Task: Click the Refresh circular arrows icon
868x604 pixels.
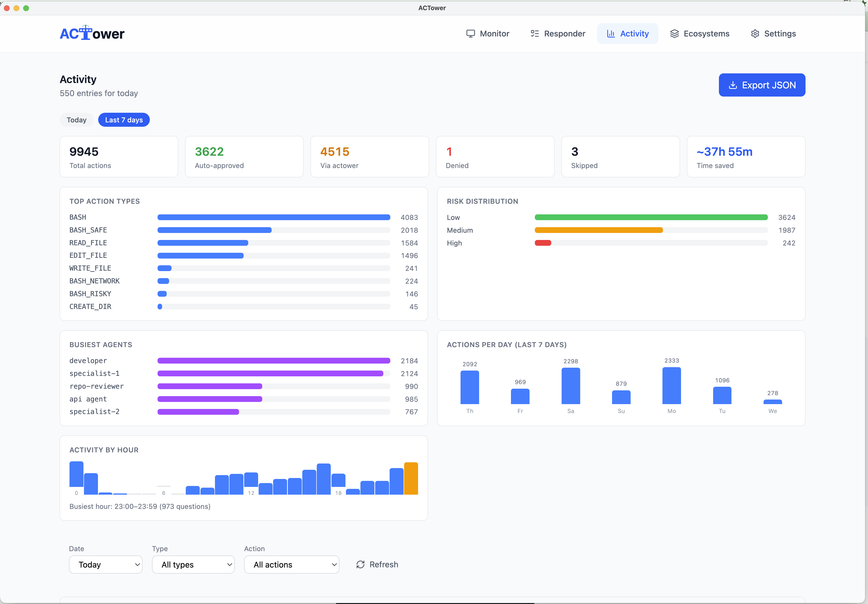Action: pyautogui.click(x=360, y=564)
